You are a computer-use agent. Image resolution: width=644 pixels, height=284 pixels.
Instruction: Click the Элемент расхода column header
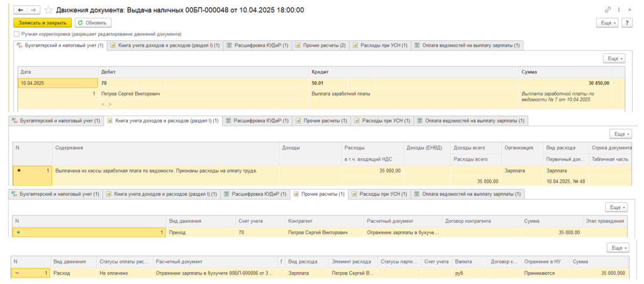(x=353, y=261)
